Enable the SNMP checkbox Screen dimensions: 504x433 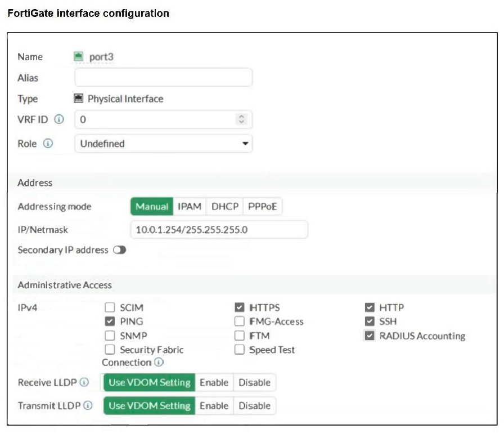coord(110,336)
